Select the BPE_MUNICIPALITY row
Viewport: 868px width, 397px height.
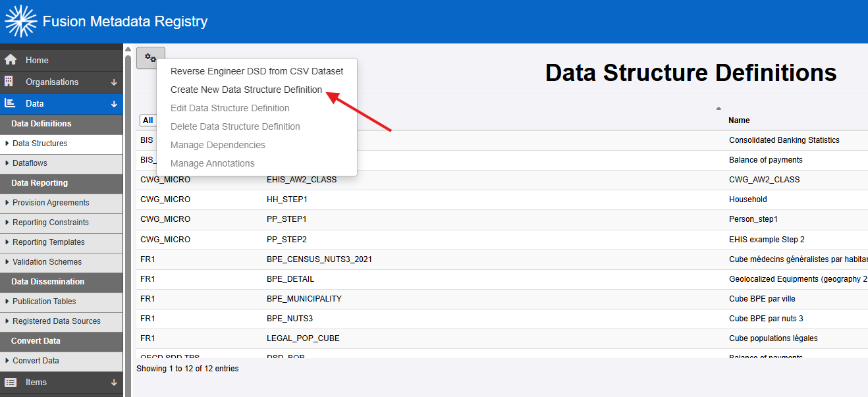502,299
